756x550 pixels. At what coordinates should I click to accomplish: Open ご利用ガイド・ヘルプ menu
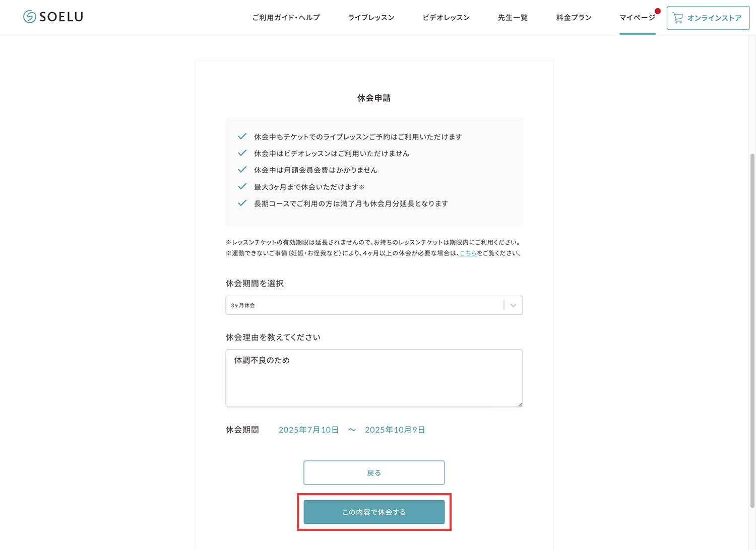[x=286, y=18]
